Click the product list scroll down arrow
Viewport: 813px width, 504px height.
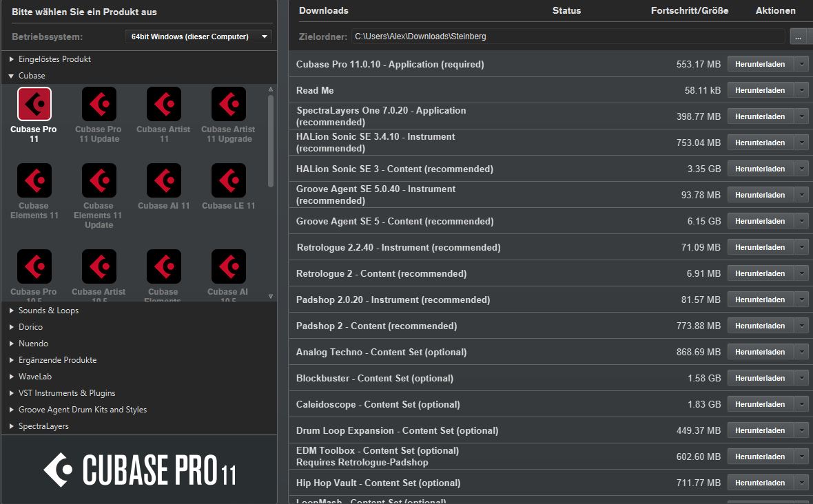pyautogui.click(x=270, y=297)
